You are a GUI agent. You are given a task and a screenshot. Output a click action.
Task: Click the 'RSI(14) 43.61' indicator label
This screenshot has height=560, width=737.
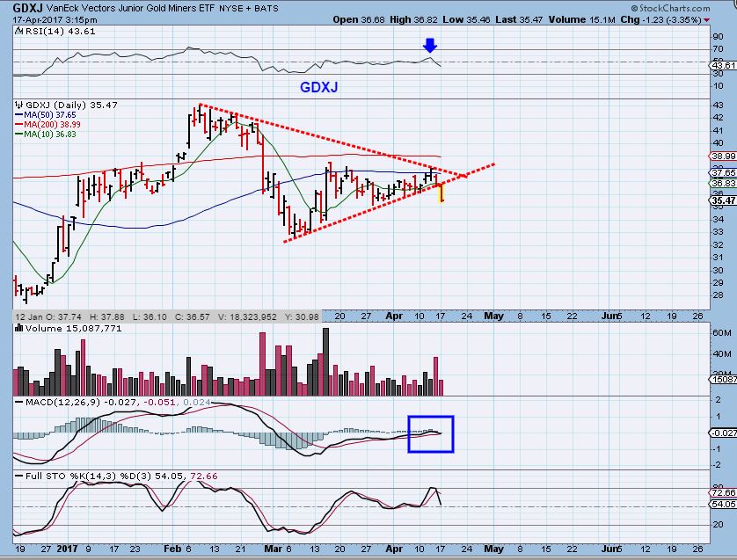[x=60, y=32]
